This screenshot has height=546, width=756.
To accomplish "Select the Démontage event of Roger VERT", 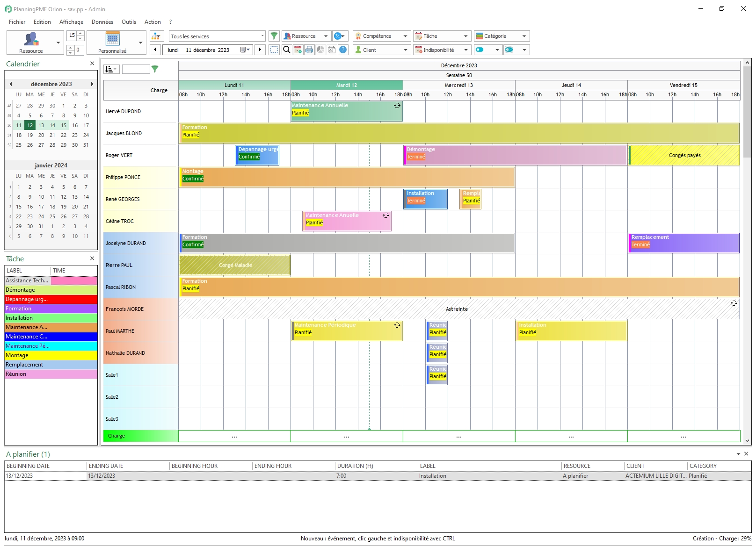I will [x=515, y=155].
